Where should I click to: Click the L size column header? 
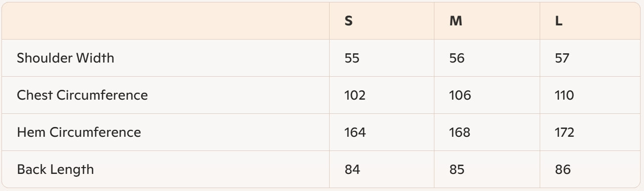coord(559,22)
